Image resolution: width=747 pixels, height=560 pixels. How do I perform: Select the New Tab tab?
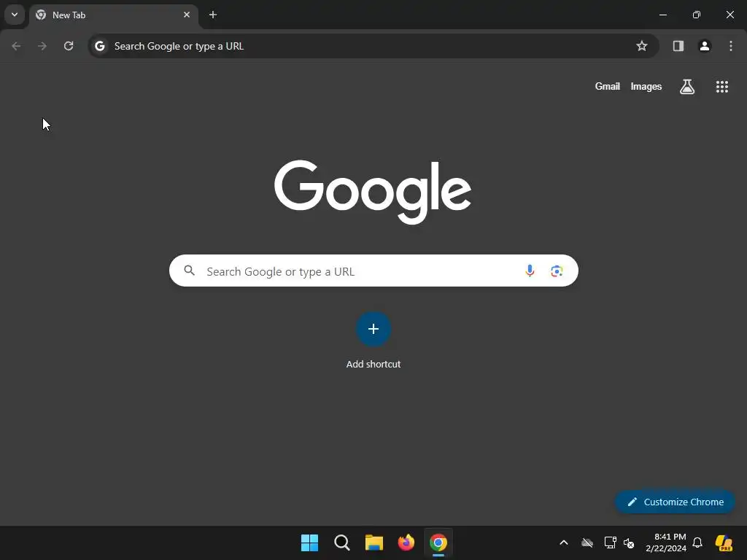point(113,15)
